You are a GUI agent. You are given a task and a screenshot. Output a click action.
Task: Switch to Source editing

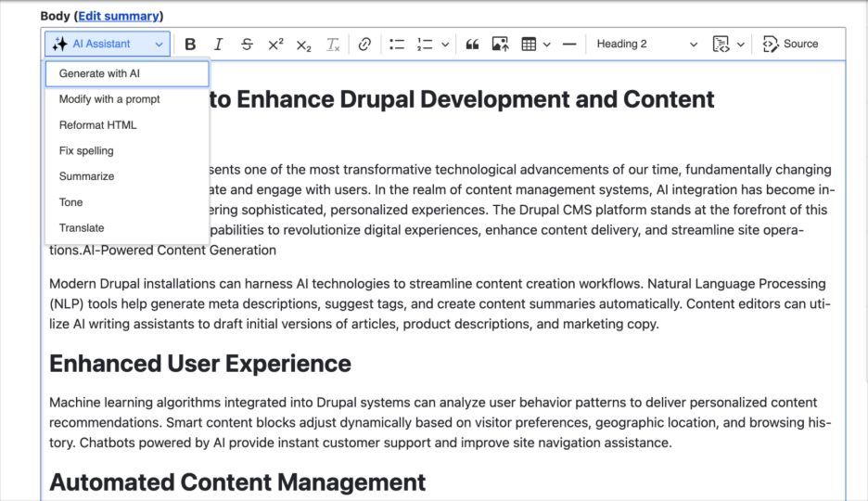pyautogui.click(x=790, y=44)
